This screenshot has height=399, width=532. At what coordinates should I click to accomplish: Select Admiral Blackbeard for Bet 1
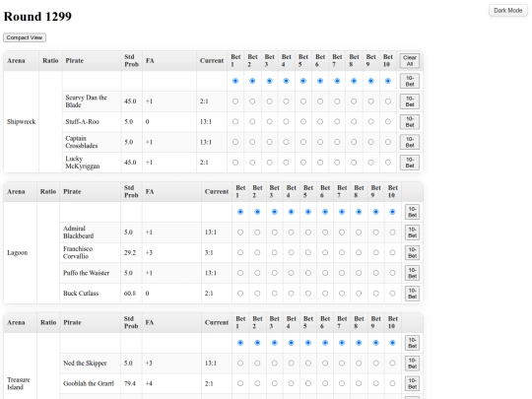click(240, 233)
